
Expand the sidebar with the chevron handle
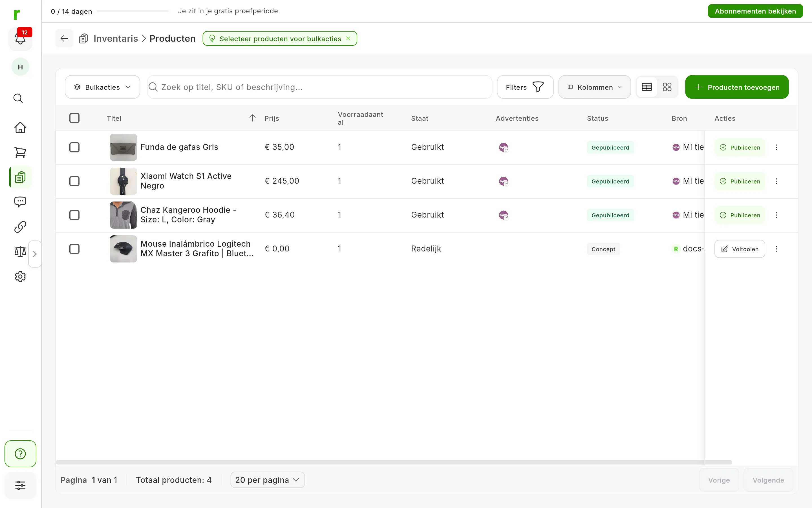[x=35, y=254]
